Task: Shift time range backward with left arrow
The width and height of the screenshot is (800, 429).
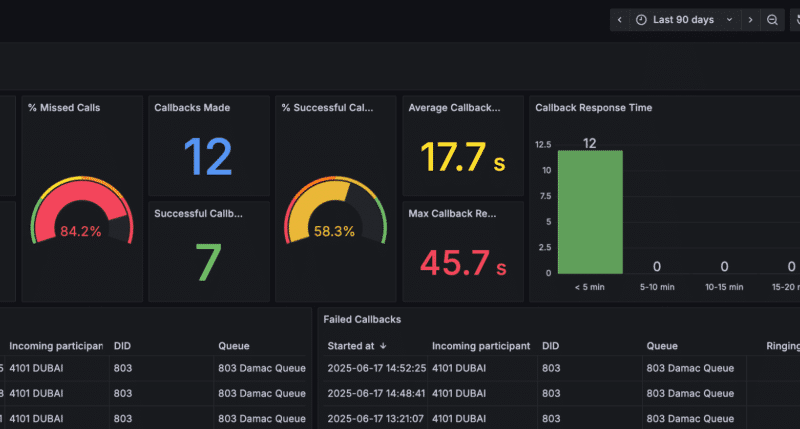Action: tap(619, 20)
